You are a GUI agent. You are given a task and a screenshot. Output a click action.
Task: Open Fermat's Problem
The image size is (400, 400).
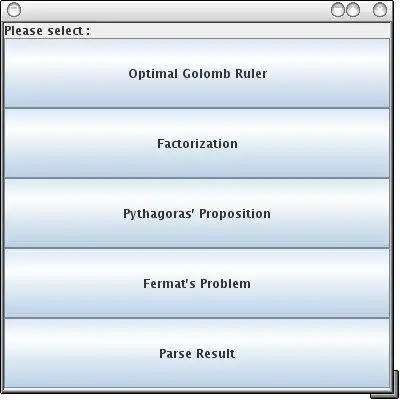click(x=197, y=283)
